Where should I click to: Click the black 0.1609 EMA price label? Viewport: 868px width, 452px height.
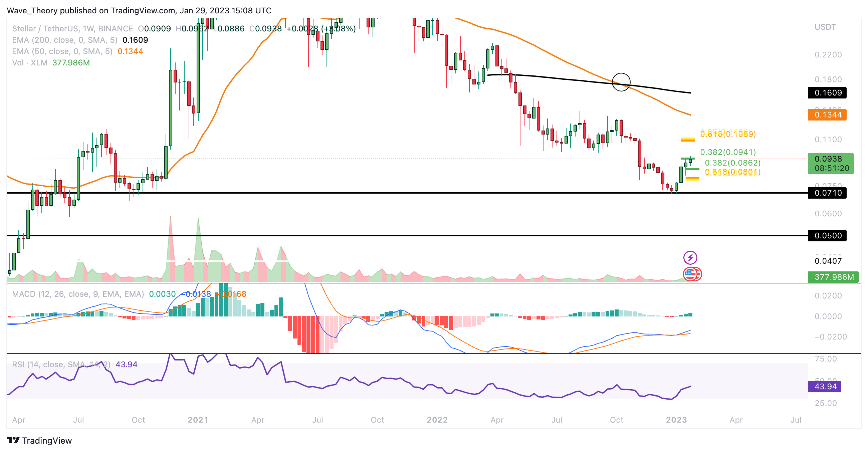click(827, 92)
